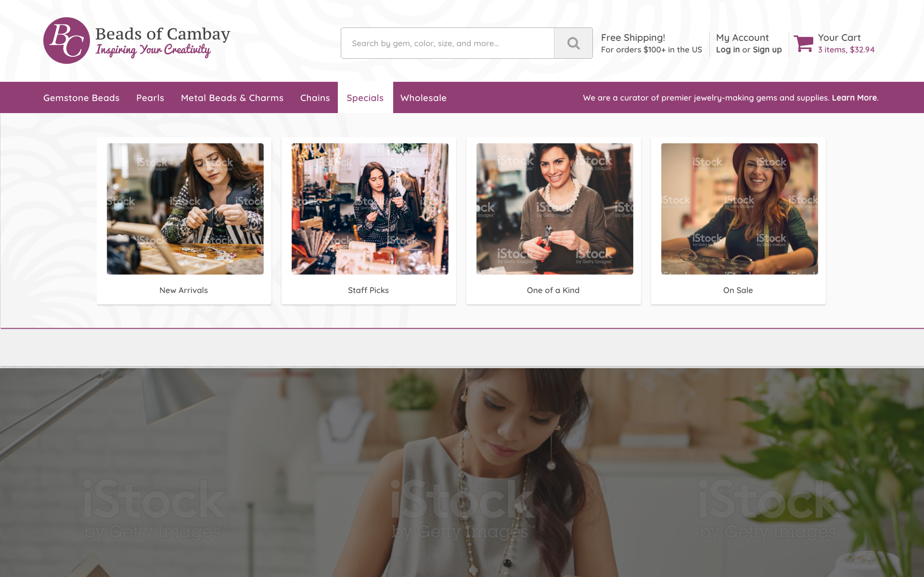Go to Wholesale section
Viewport: 924px width, 577px height.
pyautogui.click(x=423, y=98)
